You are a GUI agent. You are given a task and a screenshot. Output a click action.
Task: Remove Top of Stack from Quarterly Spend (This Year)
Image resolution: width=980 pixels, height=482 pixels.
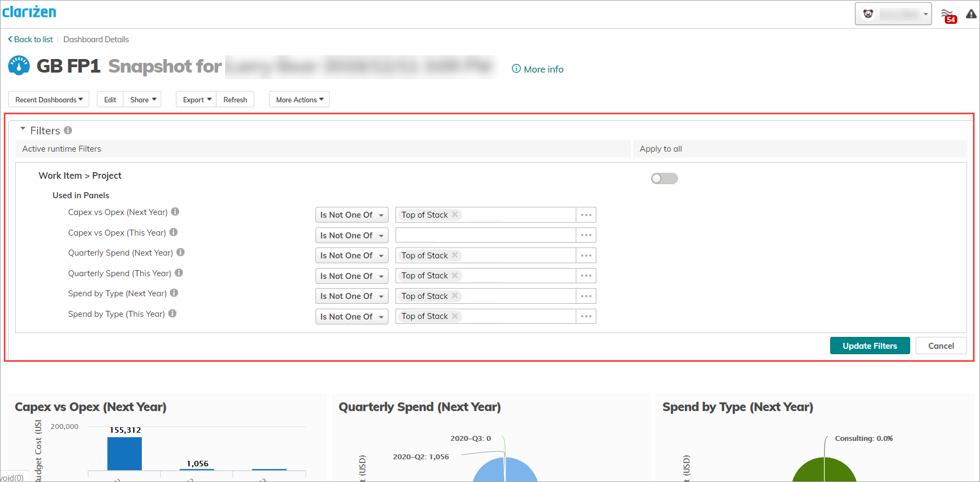point(455,275)
